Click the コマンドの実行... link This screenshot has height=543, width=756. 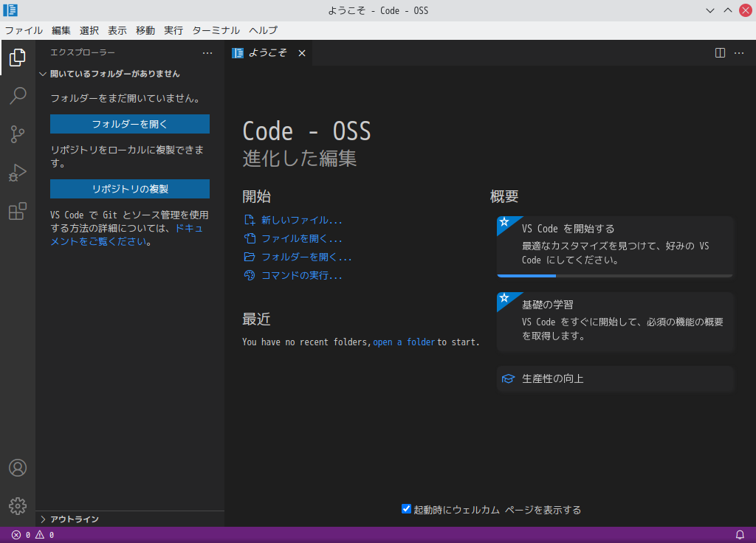301,275
